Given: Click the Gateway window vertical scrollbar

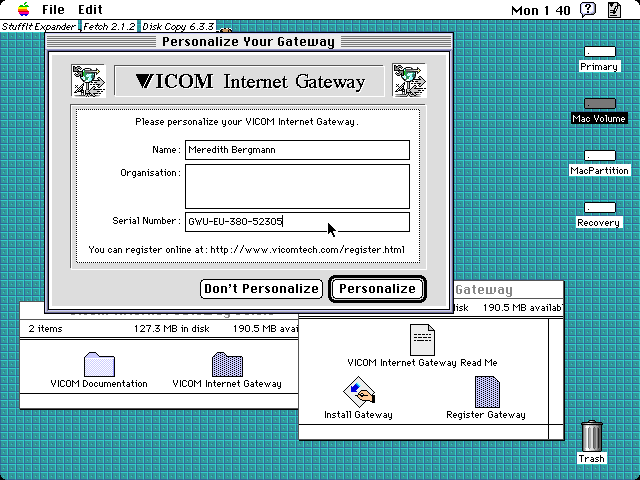Looking at the screenshot, I should point(556,371).
